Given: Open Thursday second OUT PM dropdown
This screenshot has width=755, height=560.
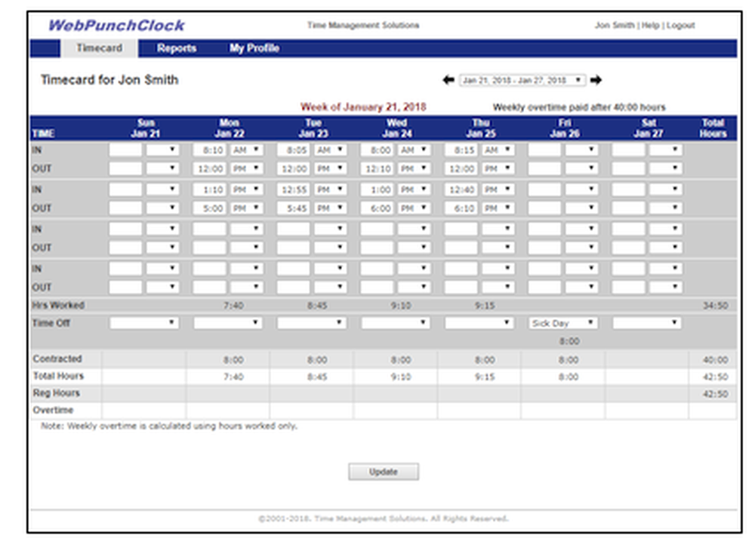Looking at the screenshot, I should [x=498, y=208].
